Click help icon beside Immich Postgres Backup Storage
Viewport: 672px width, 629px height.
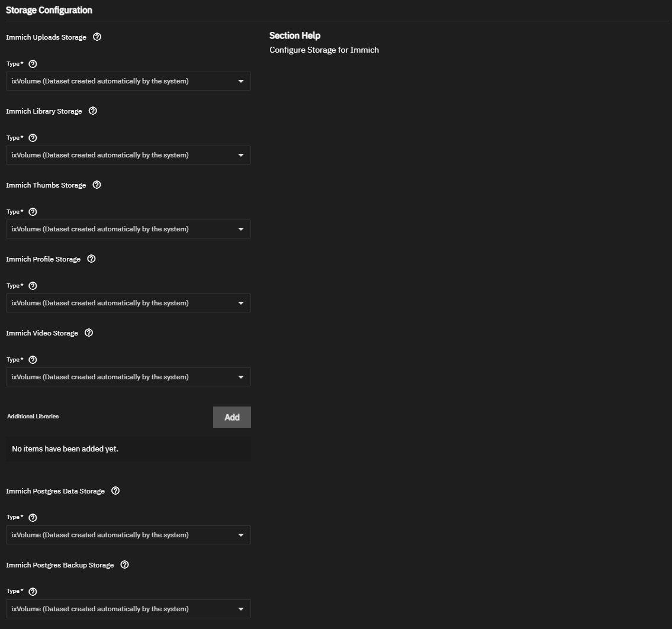(125, 565)
